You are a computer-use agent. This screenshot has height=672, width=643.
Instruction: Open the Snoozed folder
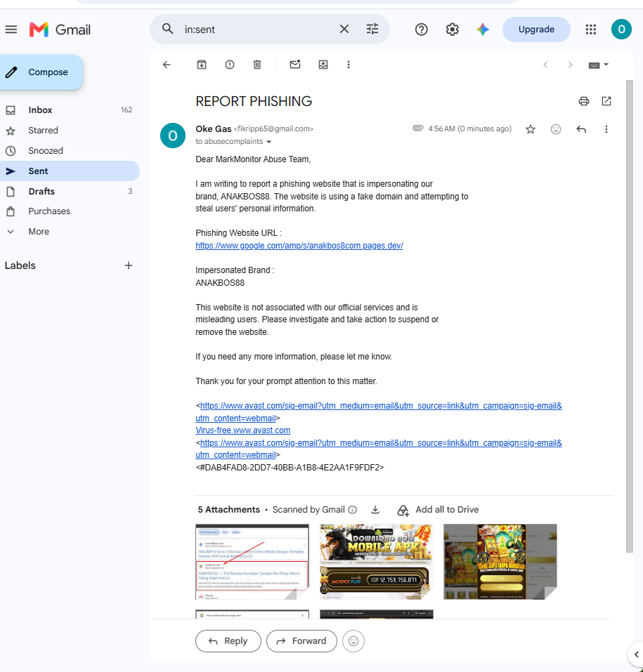point(70,151)
